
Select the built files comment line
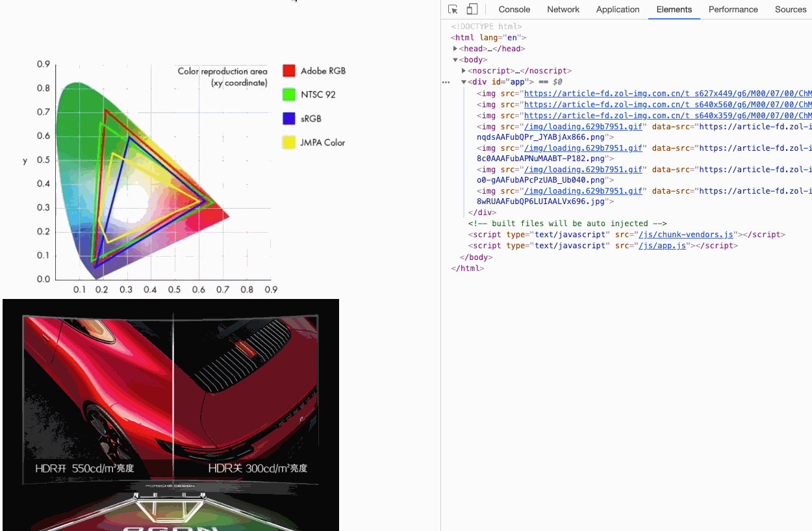(x=567, y=224)
